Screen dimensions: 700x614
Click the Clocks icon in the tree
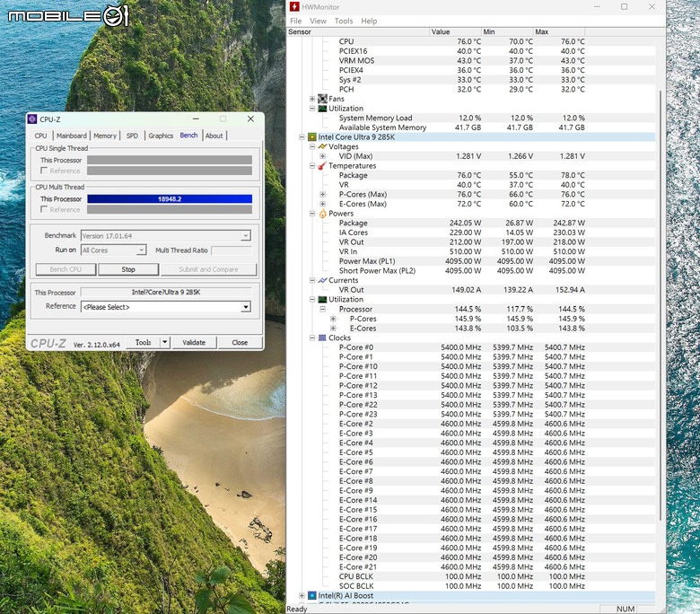[322, 338]
